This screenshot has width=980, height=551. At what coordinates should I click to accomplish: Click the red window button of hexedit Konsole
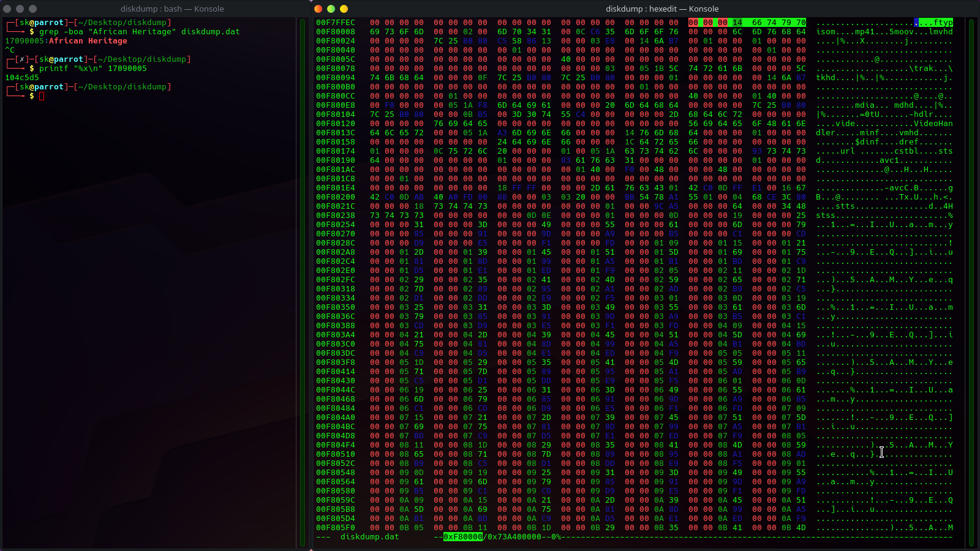coord(318,9)
